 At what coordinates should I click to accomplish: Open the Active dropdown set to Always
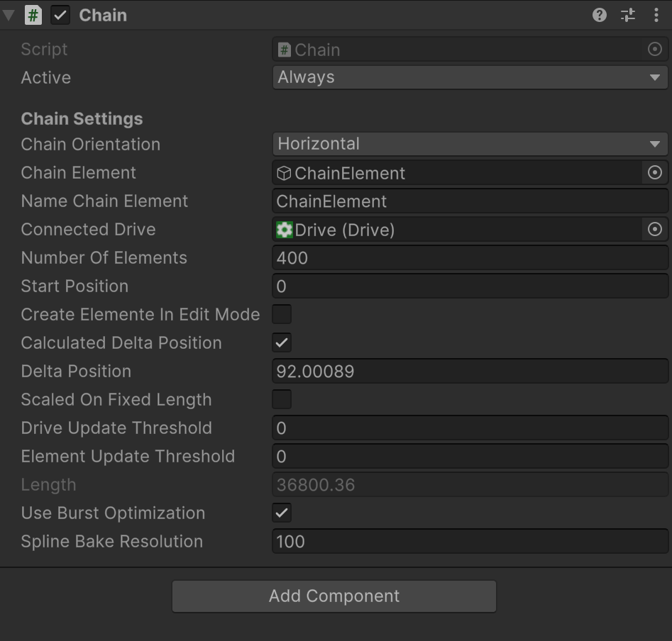coord(470,77)
